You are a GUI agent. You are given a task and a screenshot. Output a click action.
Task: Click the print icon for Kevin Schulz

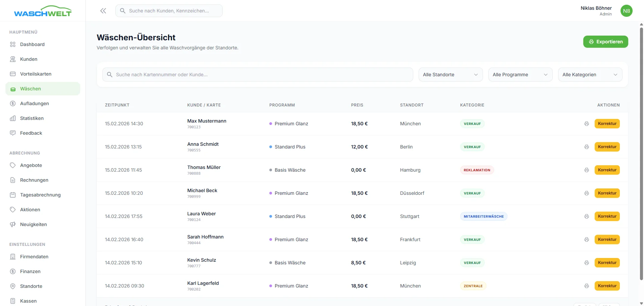tap(586, 263)
